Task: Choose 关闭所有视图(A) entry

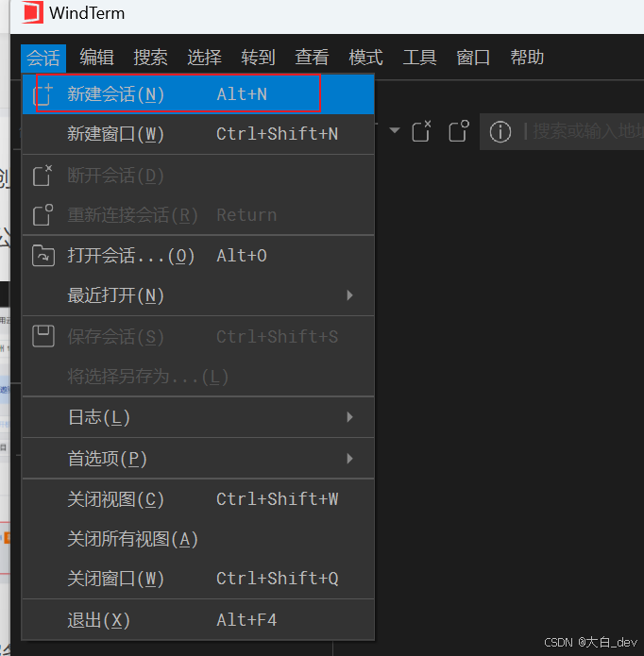Action: 198,539
